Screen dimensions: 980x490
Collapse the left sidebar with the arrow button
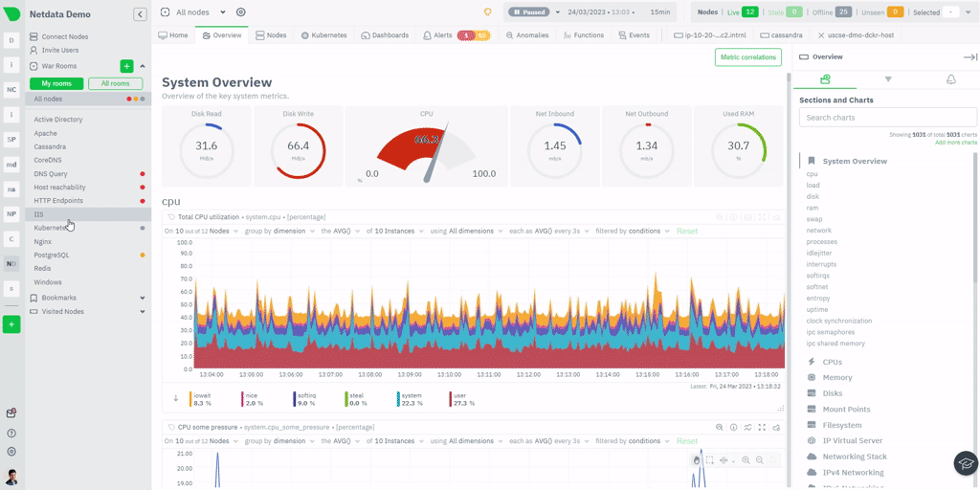click(141, 14)
